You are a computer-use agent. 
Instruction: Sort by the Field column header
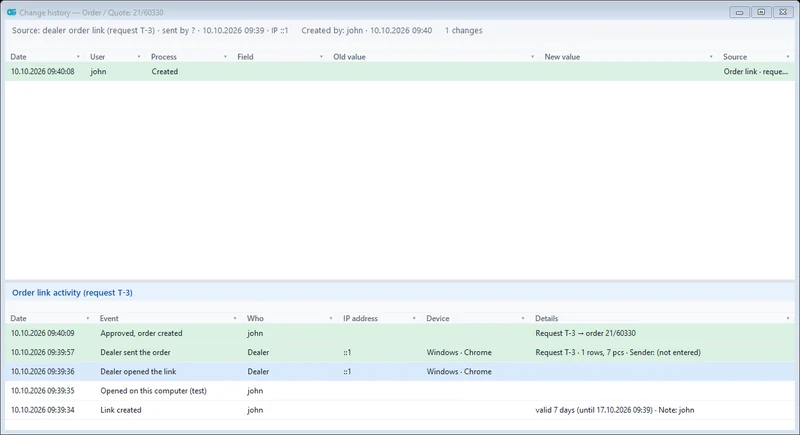[245, 57]
